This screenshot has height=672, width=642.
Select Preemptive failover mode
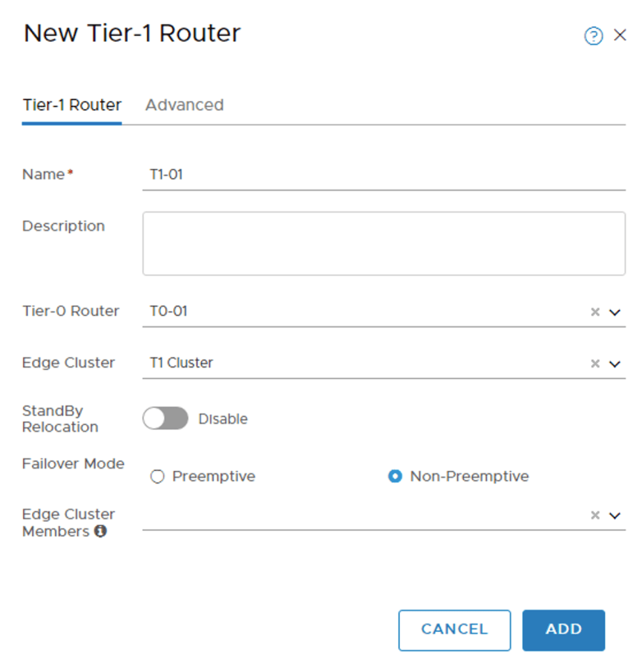coord(158,476)
